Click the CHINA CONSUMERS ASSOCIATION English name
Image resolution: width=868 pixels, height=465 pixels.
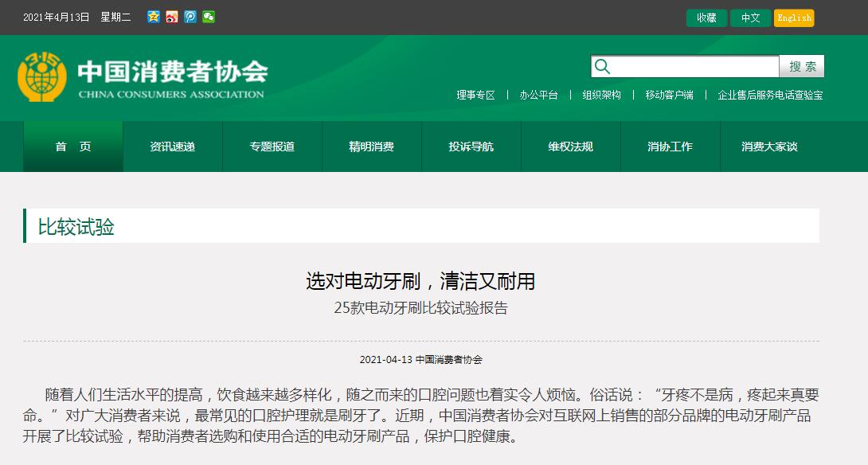171,94
